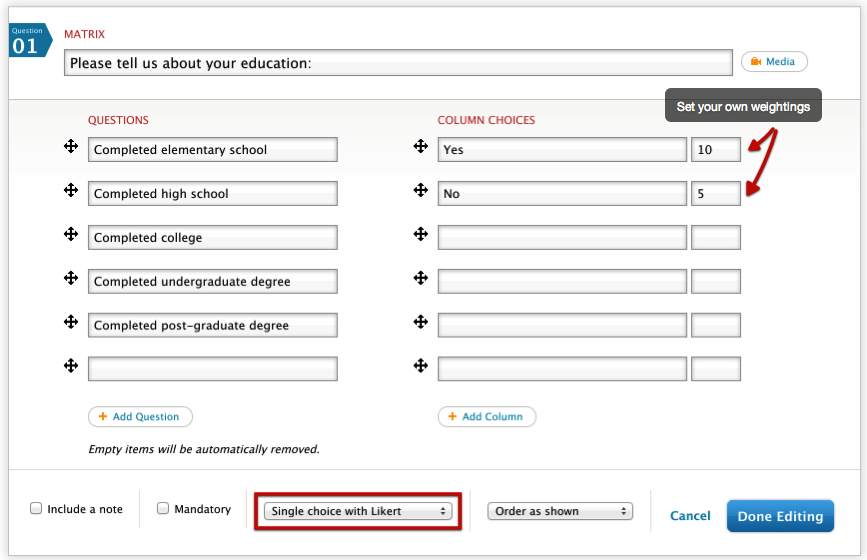Expand the Order as shown dropdown
This screenshot has width=867, height=560.
[560, 511]
